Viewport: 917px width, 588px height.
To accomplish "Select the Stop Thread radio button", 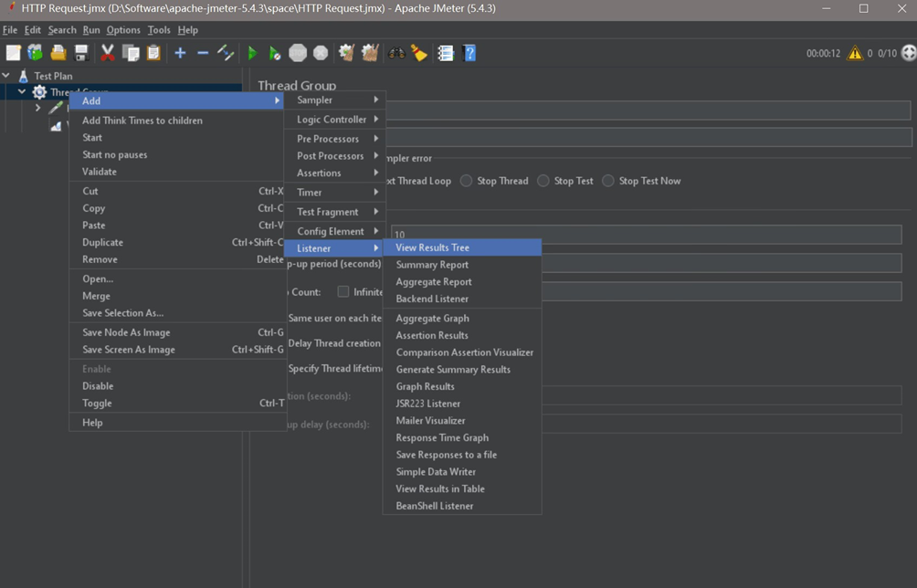I will 467,181.
